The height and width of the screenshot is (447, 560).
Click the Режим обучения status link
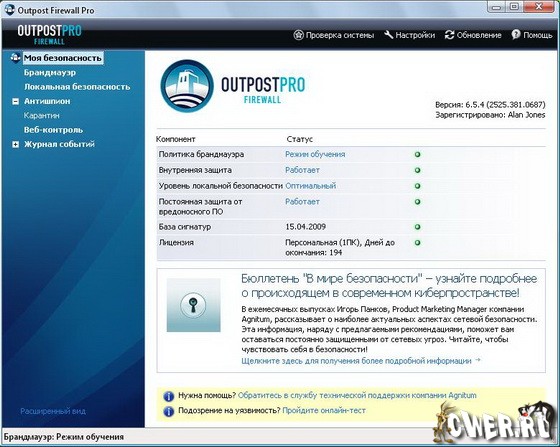click(x=315, y=154)
